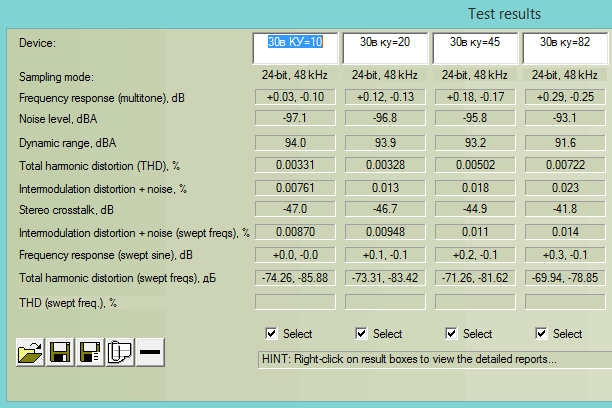Click THD box 0.00502
Image resolution: width=612 pixels, height=408 pixels.
pyautogui.click(x=475, y=165)
